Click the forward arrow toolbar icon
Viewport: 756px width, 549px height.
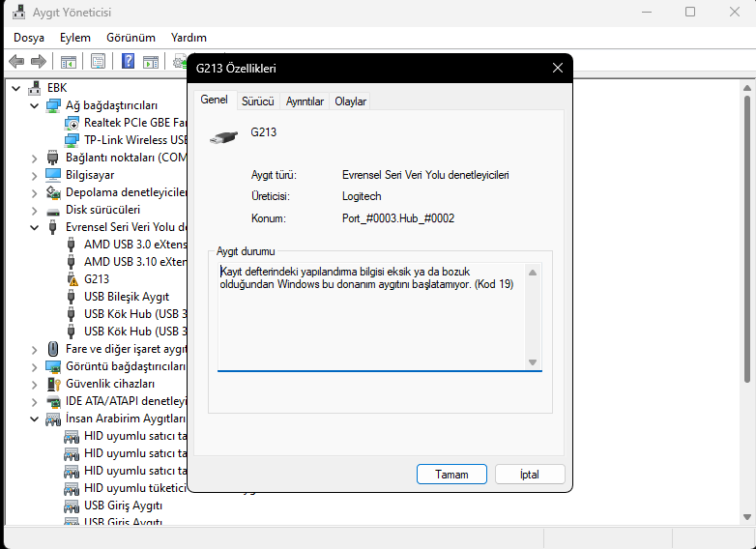click(x=38, y=61)
